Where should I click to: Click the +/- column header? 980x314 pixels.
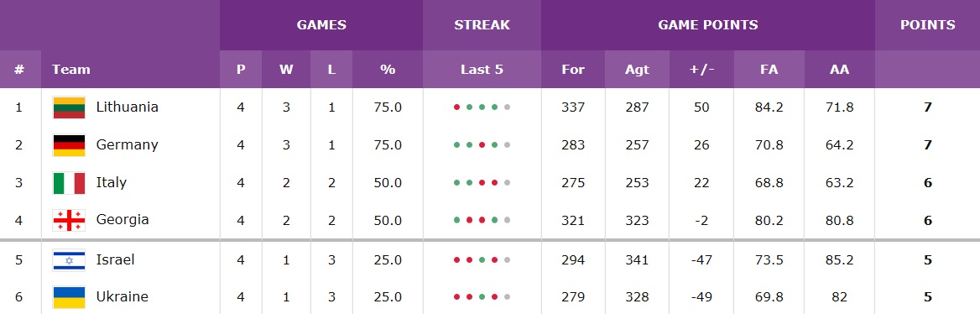[x=702, y=70]
